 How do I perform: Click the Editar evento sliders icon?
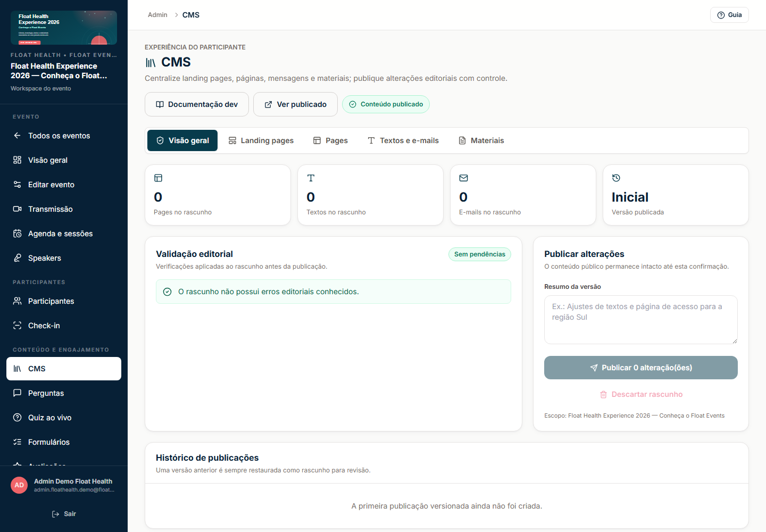point(17,185)
